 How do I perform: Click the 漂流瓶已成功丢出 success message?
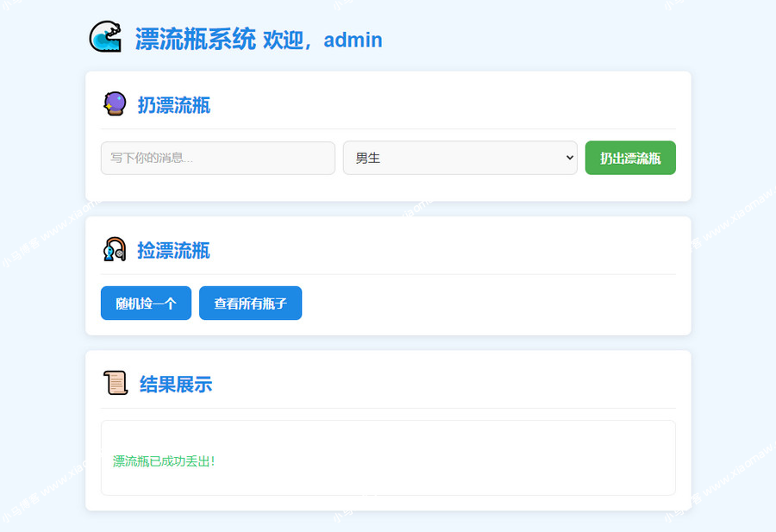(164, 461)
